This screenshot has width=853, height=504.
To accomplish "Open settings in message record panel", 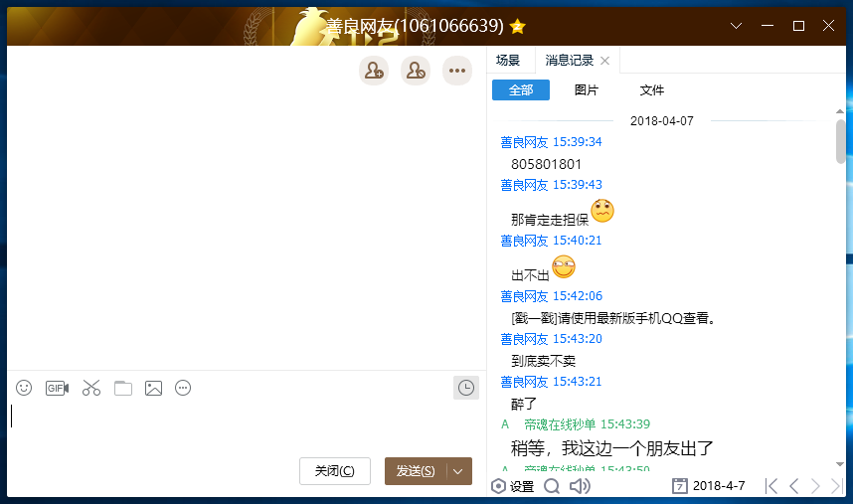I will 512,486.
